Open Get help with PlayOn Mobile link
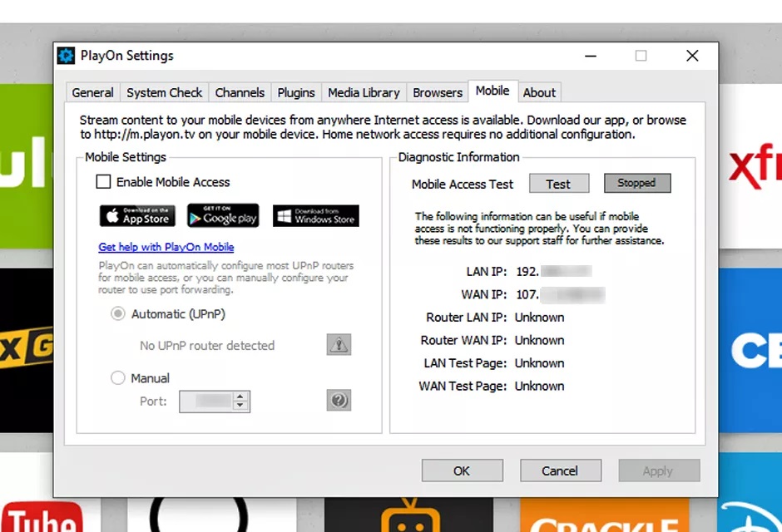782x532 pixels. [166, 247]
